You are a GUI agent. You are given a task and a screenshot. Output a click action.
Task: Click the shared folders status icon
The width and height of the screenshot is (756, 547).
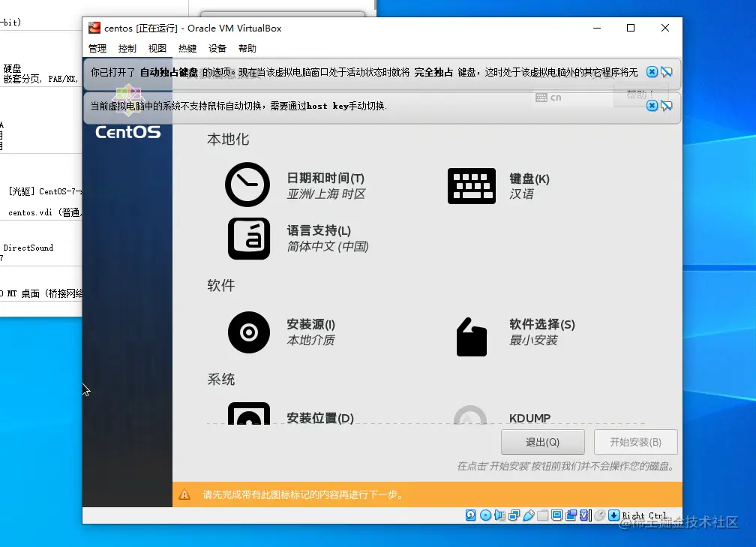pos(542,515)
